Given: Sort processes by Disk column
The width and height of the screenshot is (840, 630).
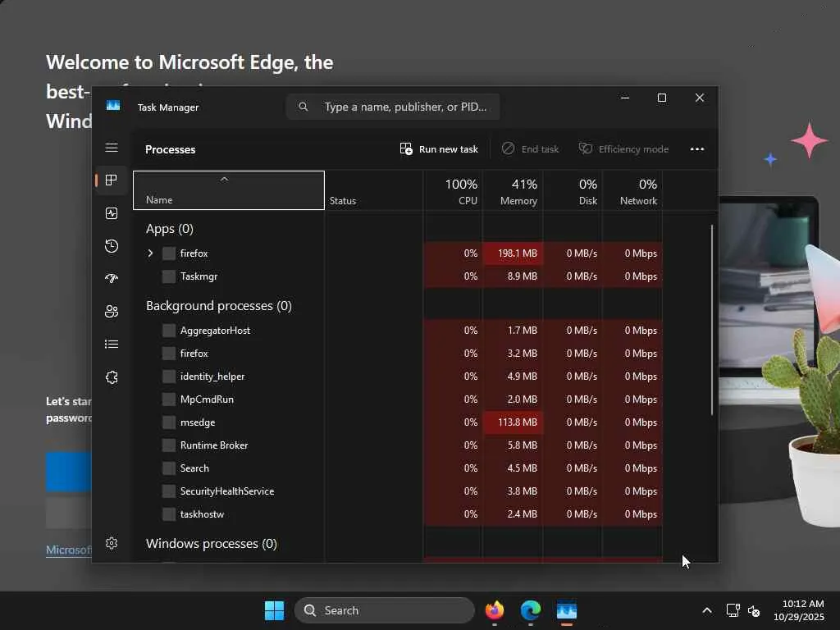Looking at the screenshot, I should click(x=573, y=190).
